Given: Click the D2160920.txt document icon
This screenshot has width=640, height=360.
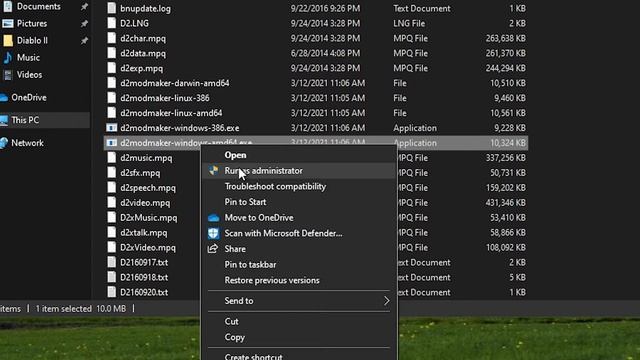Looking at the screenshot, I should (x=111, y=292).
